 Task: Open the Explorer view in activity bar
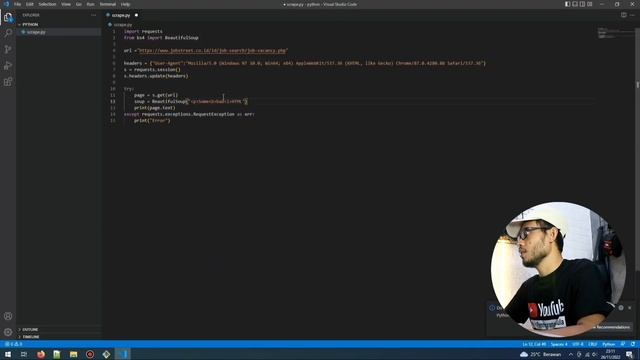8,17
